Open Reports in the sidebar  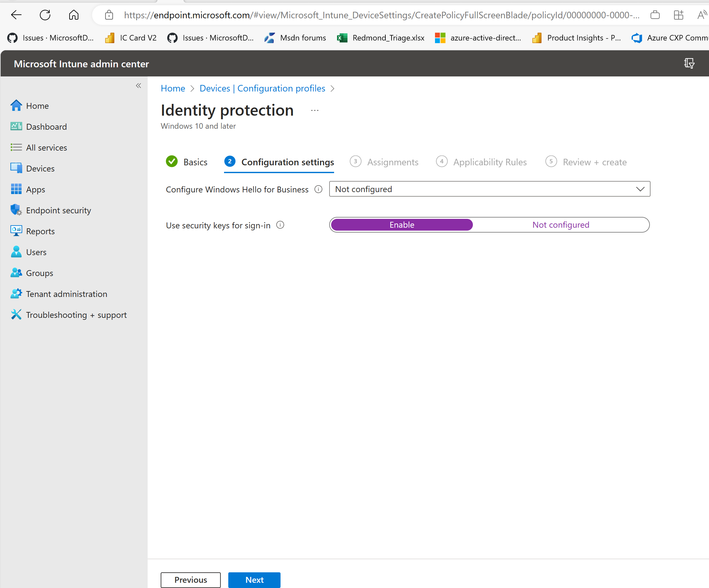click(x=32, y=231)
